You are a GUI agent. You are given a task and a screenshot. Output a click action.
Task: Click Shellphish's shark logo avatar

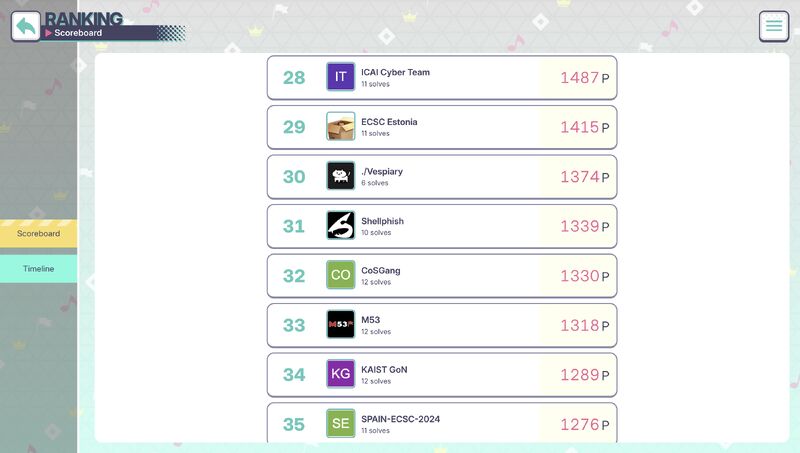pyautogui.click(x=340, y=225)
